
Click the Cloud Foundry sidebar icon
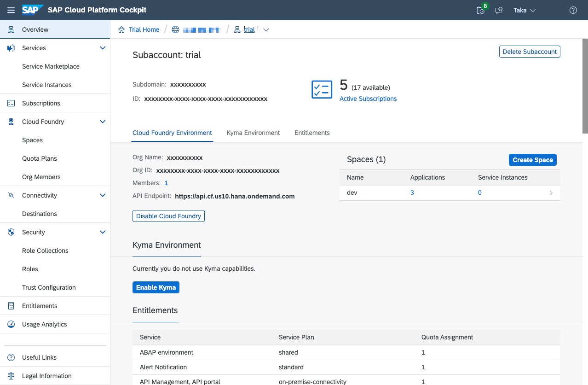(12, 122)
